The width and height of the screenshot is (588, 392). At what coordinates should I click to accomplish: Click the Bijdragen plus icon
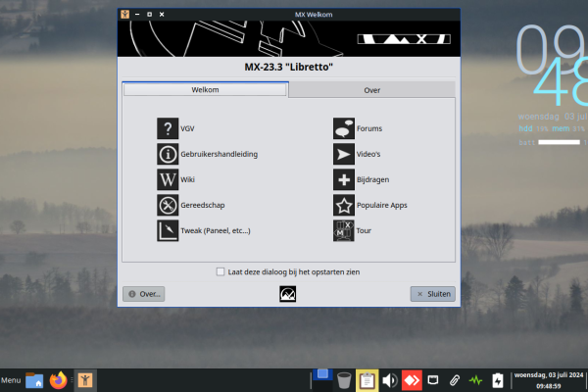point(343,179)
